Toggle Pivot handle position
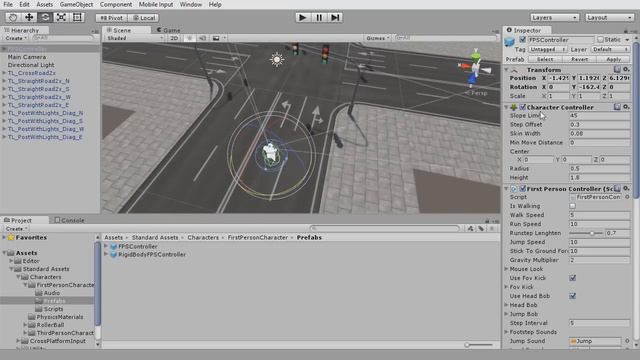This screenshot has height=360, width=640. [111, 18]
